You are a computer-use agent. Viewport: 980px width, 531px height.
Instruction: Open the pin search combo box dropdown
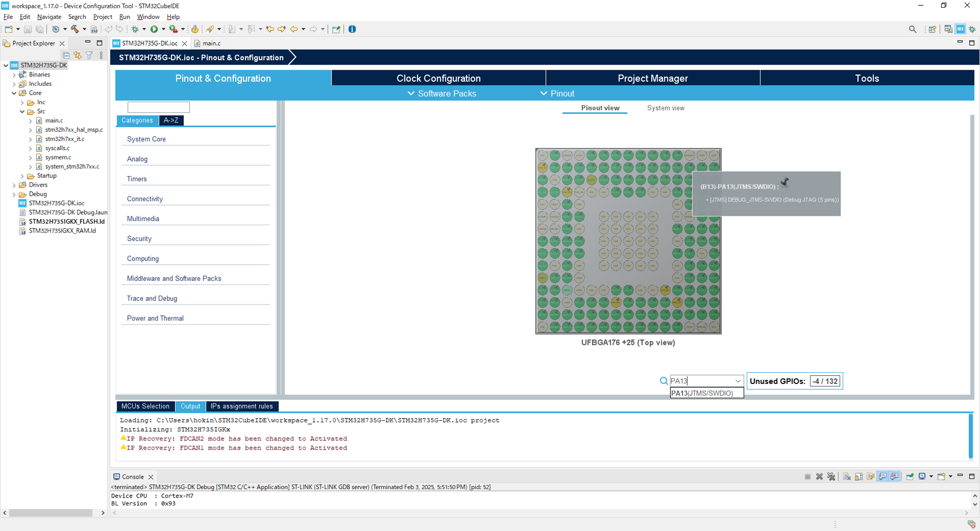click(x=738, y=381)
